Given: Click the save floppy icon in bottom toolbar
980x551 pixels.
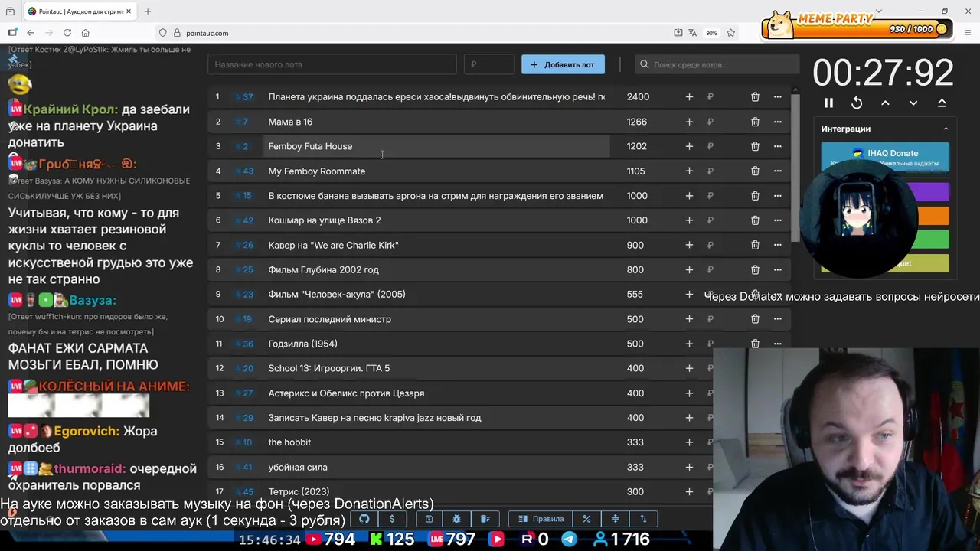Looking at the screenshot, I should (430, 519).
